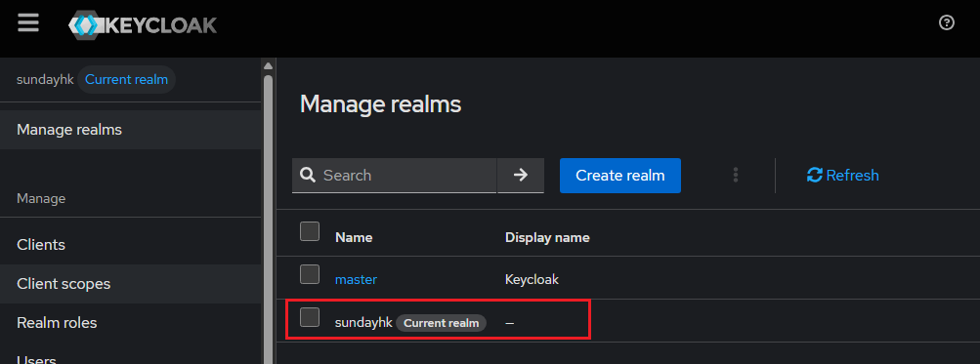Open Client scopes in sidebar
This screenshot has height=364, width=980.
pos(130,284)
